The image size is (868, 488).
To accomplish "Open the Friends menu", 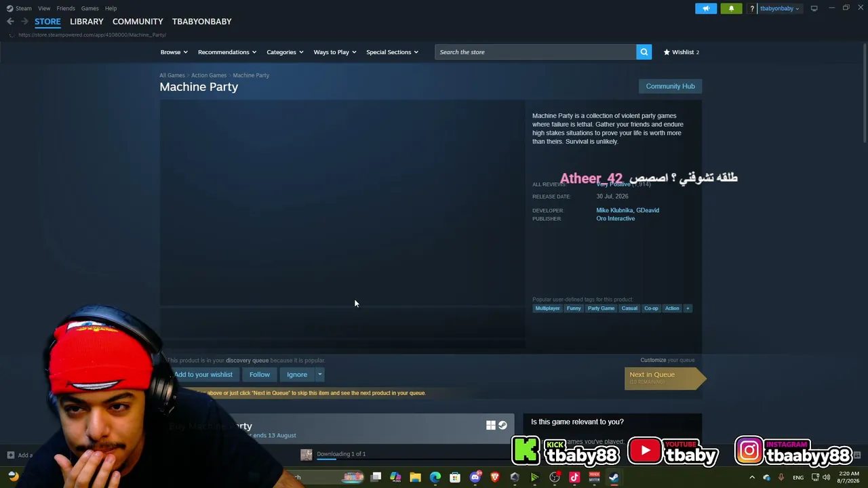I will click(x=66, y=8).
